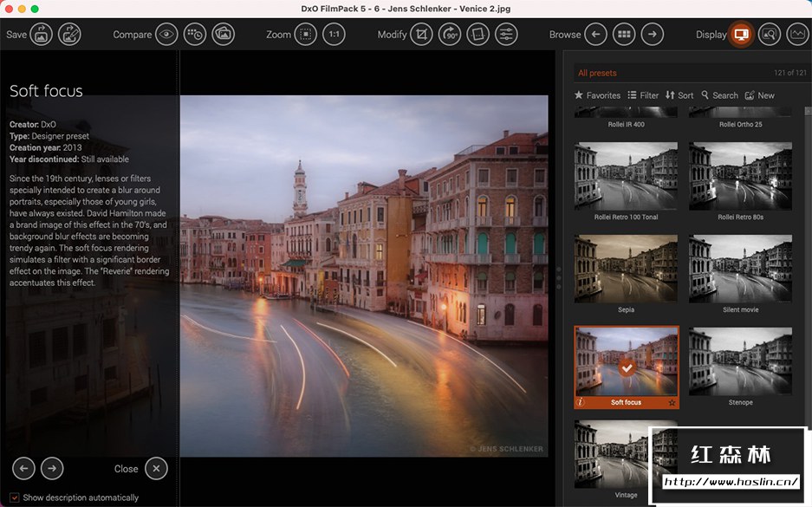Expand the All presets header

[x=597, y=74]
